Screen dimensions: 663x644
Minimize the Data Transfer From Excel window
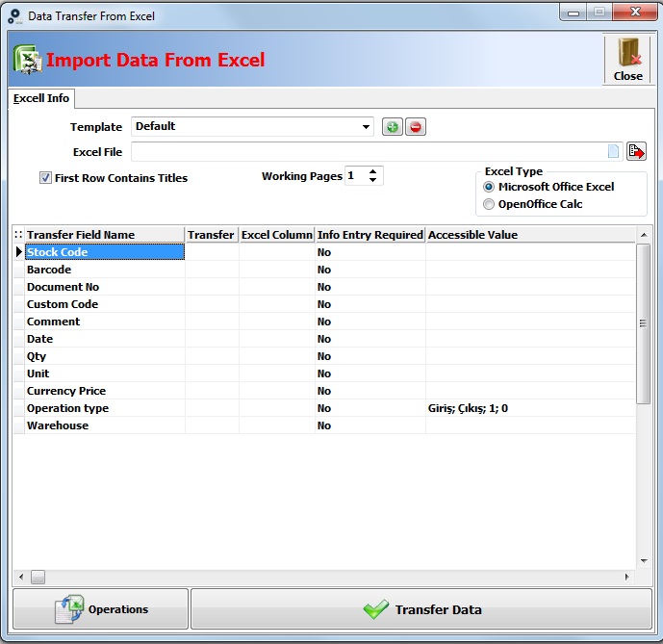tap(574, 13)
